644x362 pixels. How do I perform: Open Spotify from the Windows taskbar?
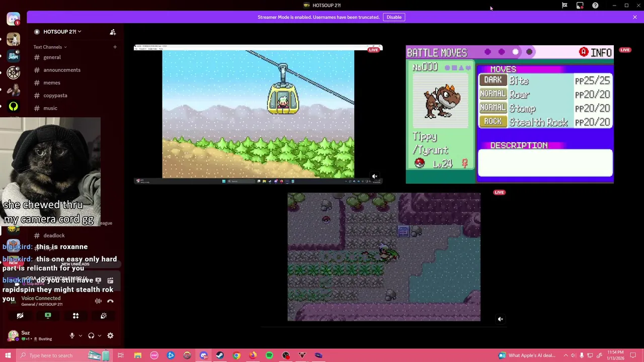pyautogui.click(x=269, y=355)
